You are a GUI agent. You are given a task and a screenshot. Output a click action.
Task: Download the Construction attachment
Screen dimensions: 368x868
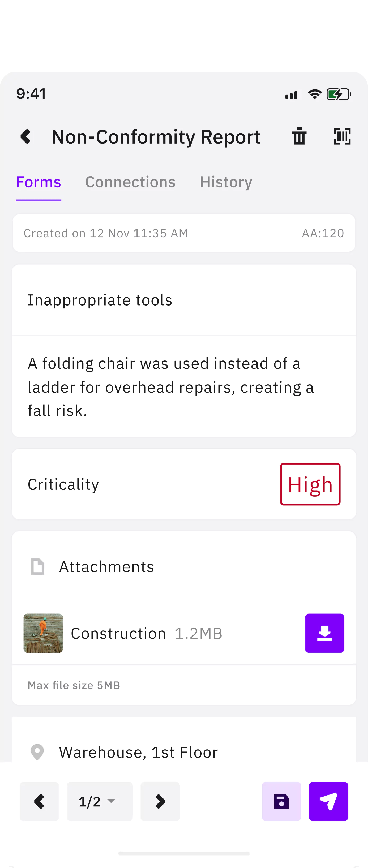tap(324, 633)
